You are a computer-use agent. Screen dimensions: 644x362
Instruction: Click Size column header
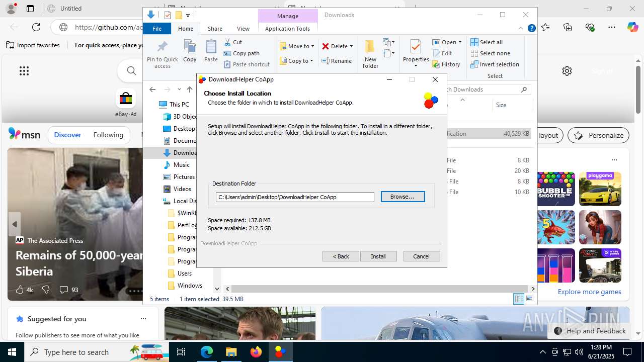(512, 105)
